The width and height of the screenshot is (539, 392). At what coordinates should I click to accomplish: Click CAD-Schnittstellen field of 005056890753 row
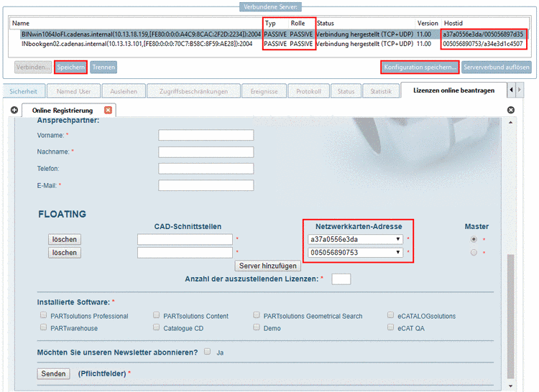(185, 253)
